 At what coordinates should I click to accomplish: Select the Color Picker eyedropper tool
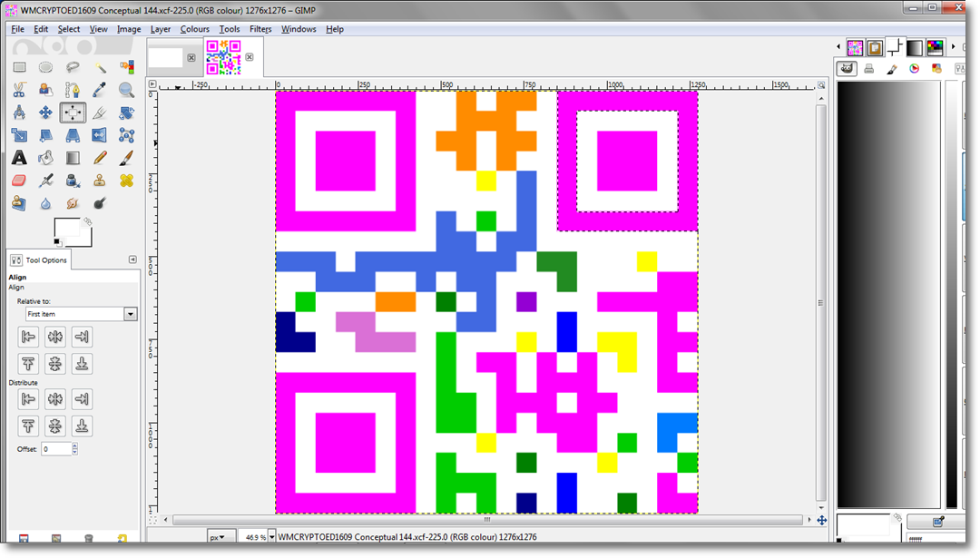100,90
